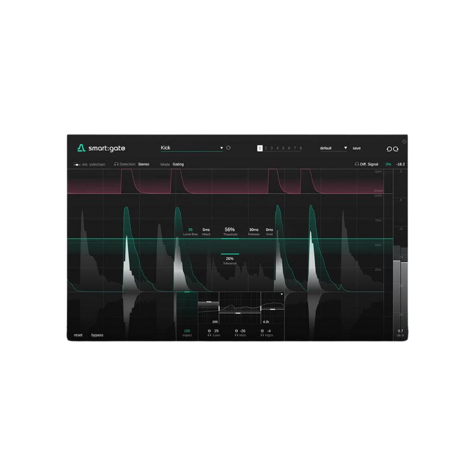Image resolution: width=476 pixels, height=476 pixels.
Task: Click the ext. sidechain label
Action: (x=93, y=165)
